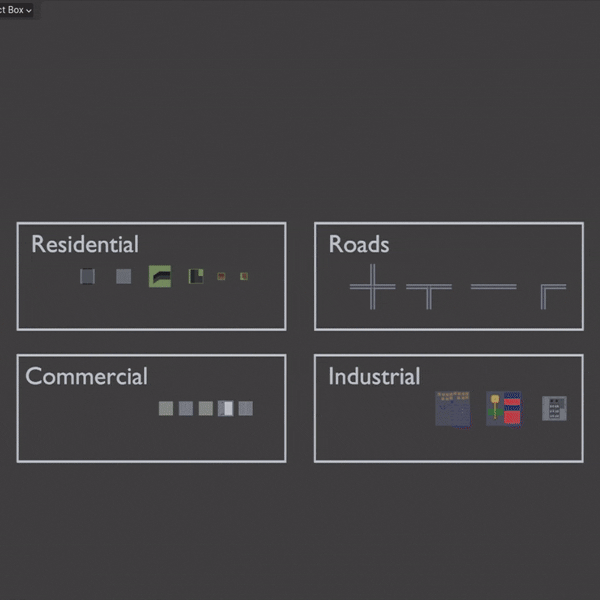Select the straight road piece
This screenshot has height=600, width=600.
click(x=494, y=287)
